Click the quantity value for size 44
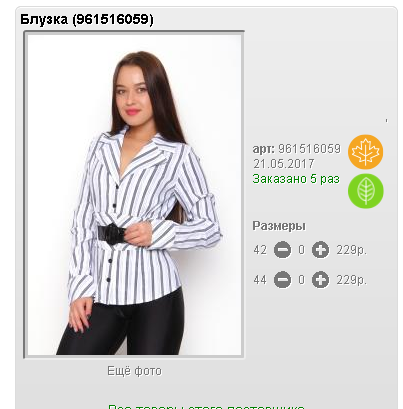This screenshot has height=409, width=403. coord(301,280)
